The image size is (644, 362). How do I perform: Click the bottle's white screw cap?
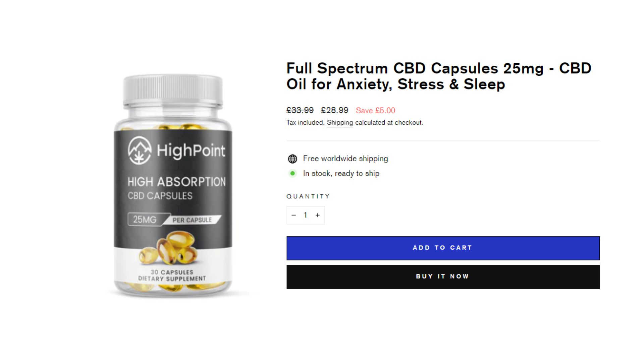pos(173,91)
